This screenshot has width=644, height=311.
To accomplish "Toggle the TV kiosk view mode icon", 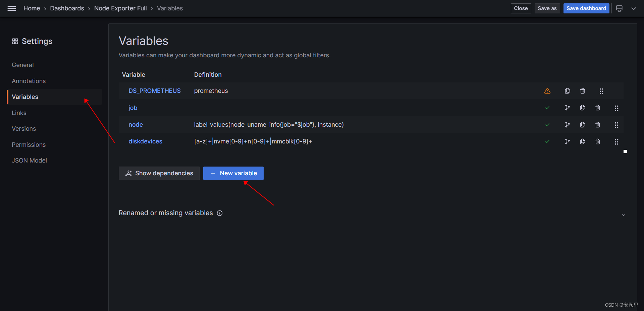I will pyautogui.click(x=619, y=8).
